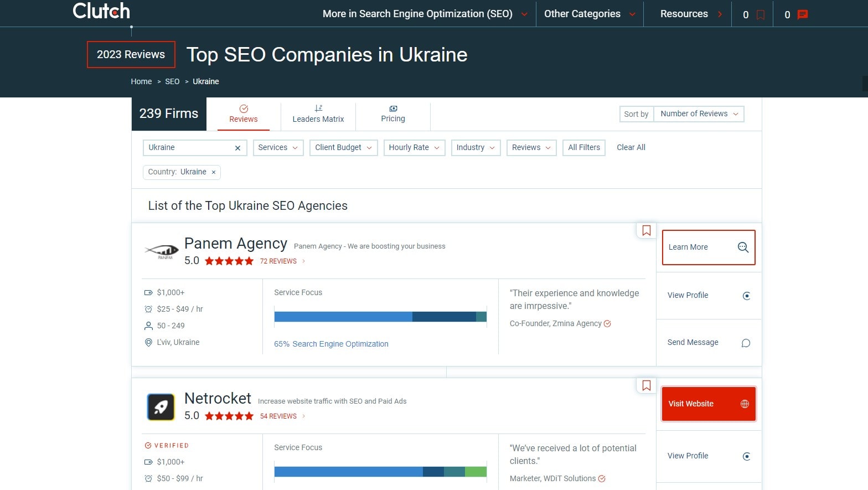868x490 pixels.
Task: Click View Profile for Panem Agency
Action: tap(709, 296)
